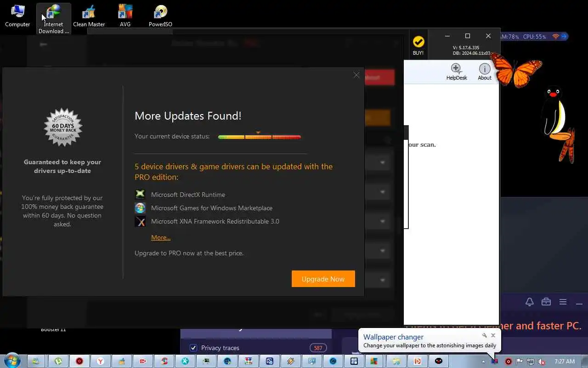588x368 pixels.
Task: Click the 587 privacy traces count badge
Action: tap(318, 348)
